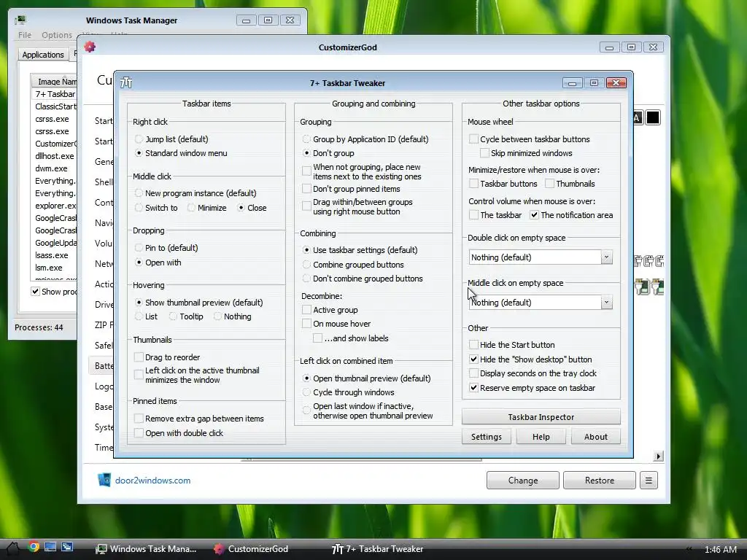Click the Settings button in Taskbar Tweaker
The height and width of the screenshot is (560, 747).
(486, 437)
